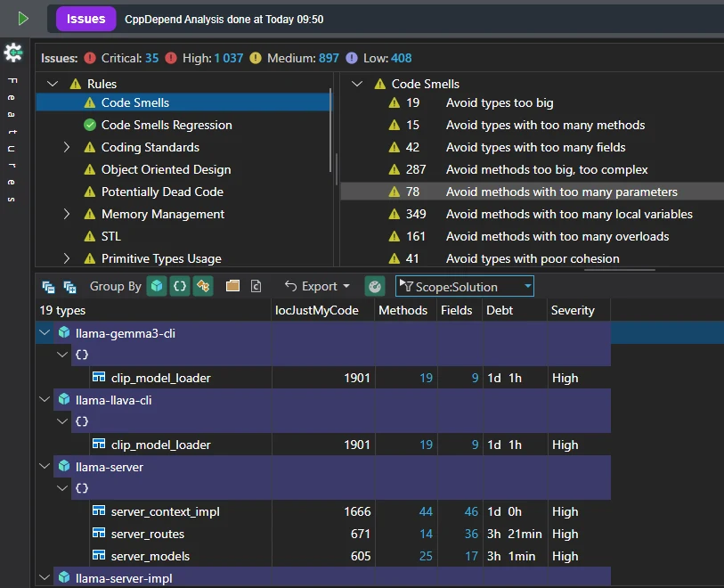
Task: Click the Collapse All icon in results toolbar
Action: click(x=48, y=287)
